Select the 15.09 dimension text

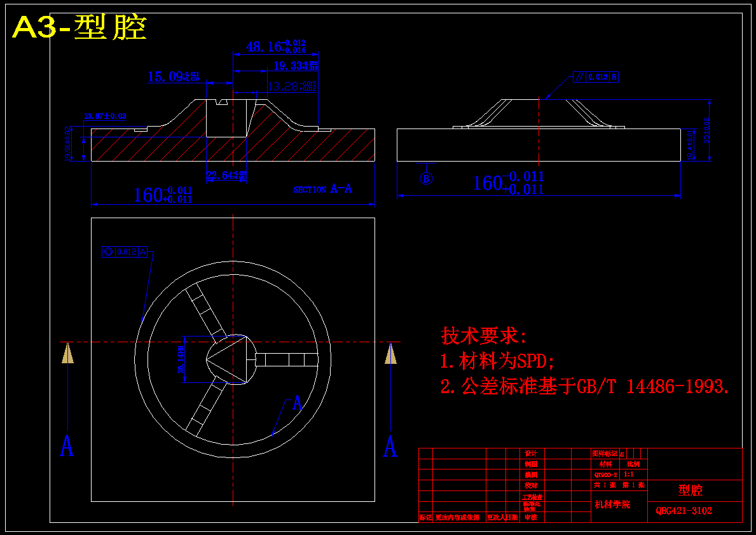(x=173, y=77)
